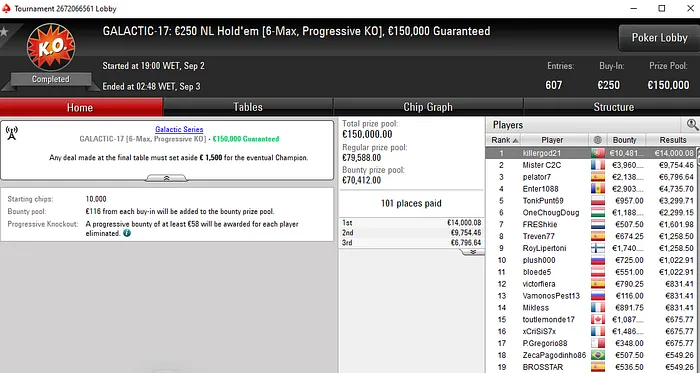Click the country globe column header

coord(597,140)
